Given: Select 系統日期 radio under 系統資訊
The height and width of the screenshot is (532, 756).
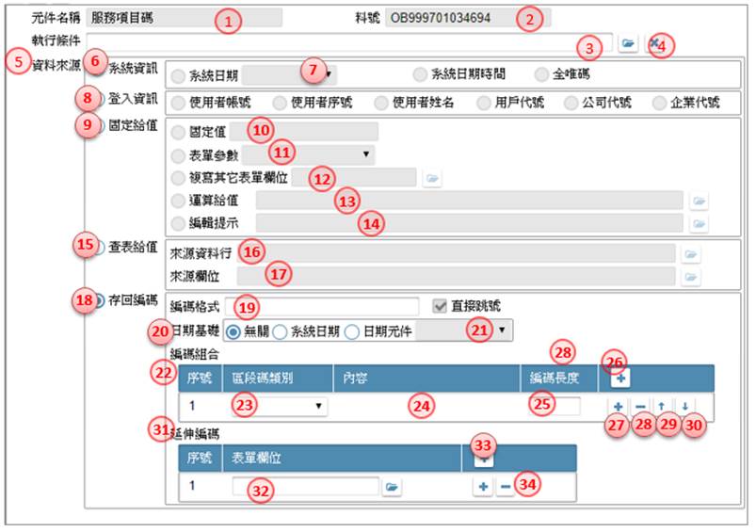Looking at the screenshot, I should (x=178, y=75).
